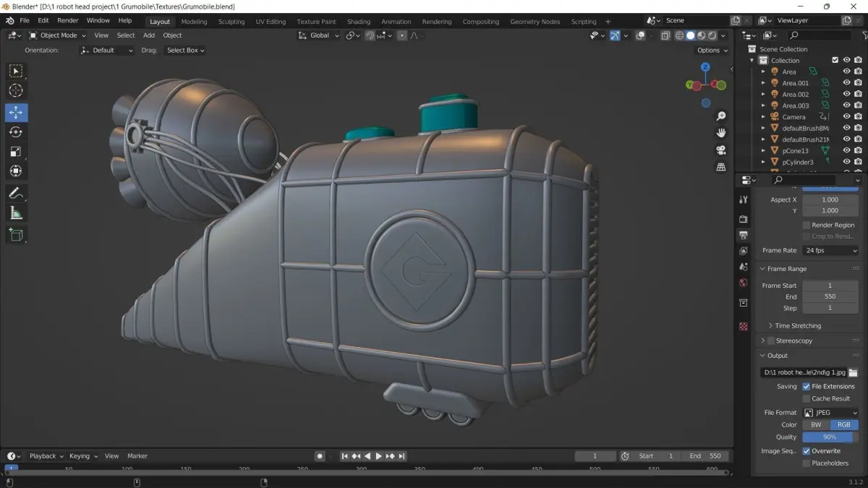Switch to rendered shading mode
The image size is (868, 488).
(x=712, y=35)
